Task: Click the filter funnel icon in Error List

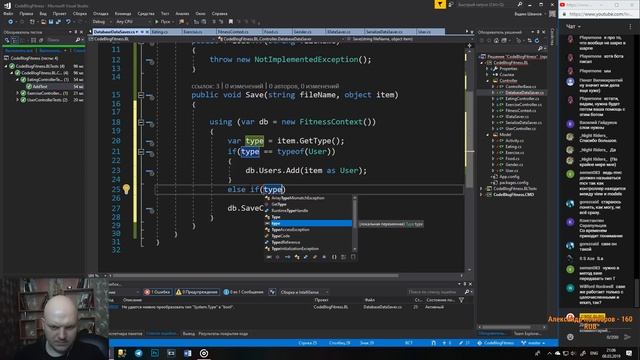Action: 461,300
